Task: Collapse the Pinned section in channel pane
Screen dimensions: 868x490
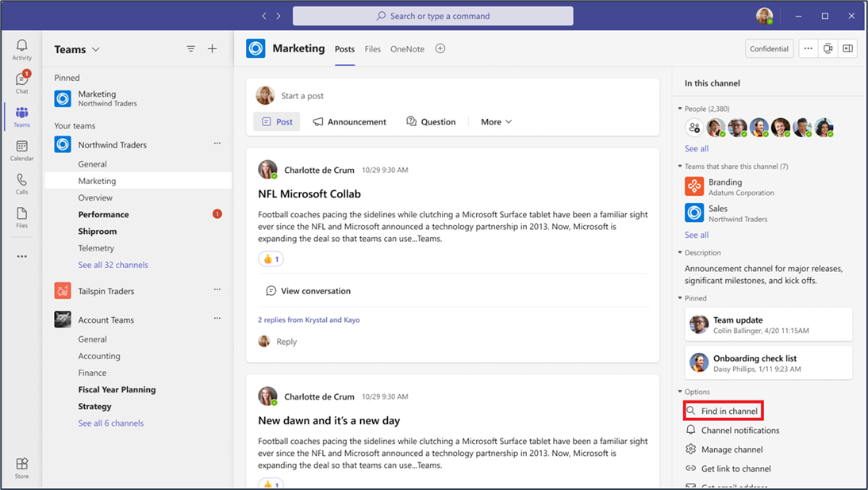Action: click(x=680, y=298)
